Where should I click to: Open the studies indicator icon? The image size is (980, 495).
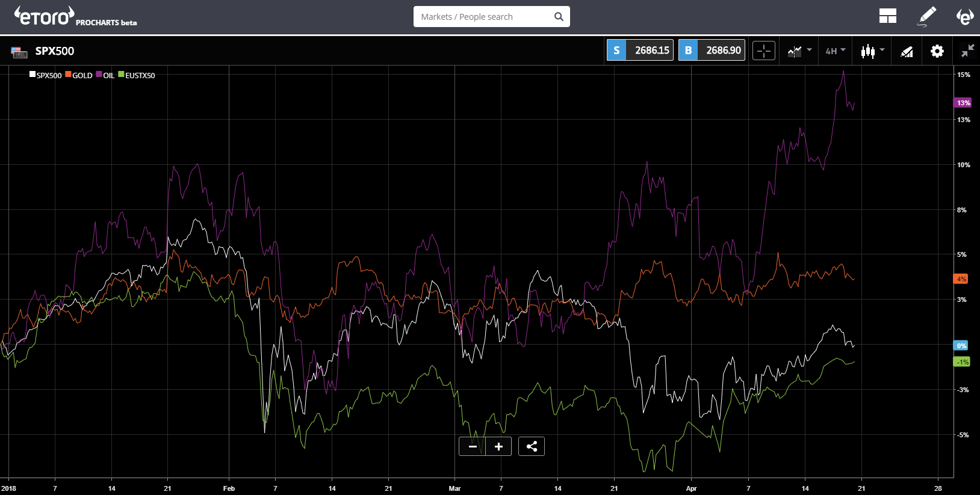pos(907,52)
